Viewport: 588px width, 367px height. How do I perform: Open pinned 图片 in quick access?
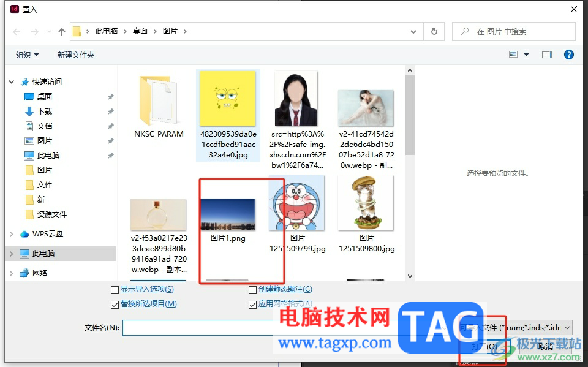pos(44,140)
